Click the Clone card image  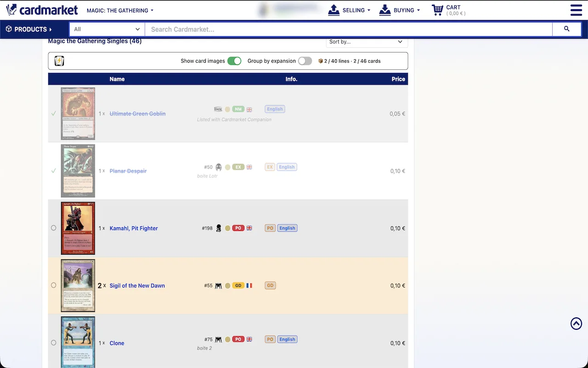pyautogui.click(x=78, y=342)
